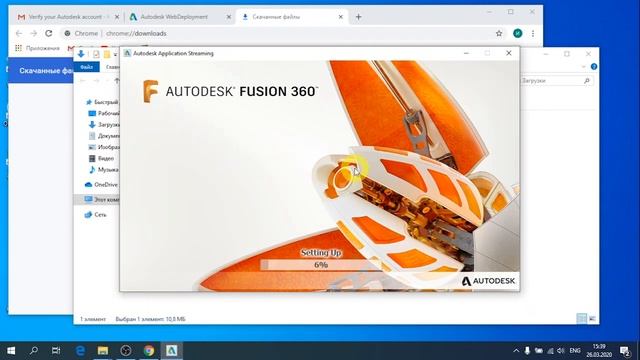
Task: Select Сеть in the navigation pane
Action: pyautogui.click(x=95, y=214)
